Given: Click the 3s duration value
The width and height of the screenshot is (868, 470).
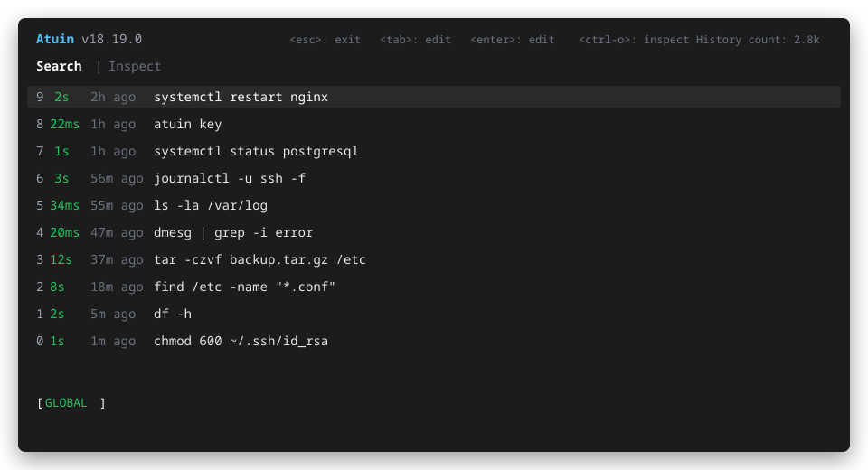Looking at the screenshot, I should (61, 178).
